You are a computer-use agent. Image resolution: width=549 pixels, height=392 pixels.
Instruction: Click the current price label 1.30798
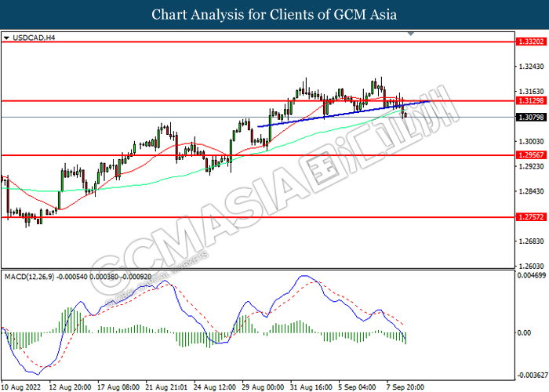[x=531, y=117]
